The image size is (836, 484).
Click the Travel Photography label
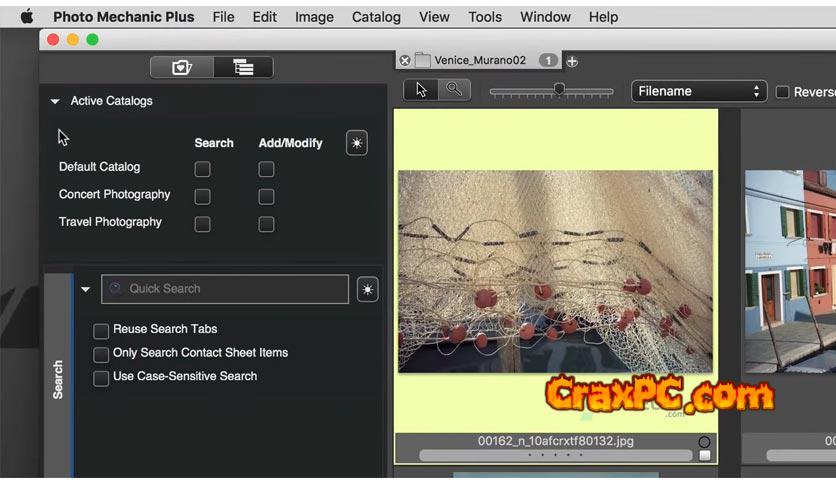[110, 222]
